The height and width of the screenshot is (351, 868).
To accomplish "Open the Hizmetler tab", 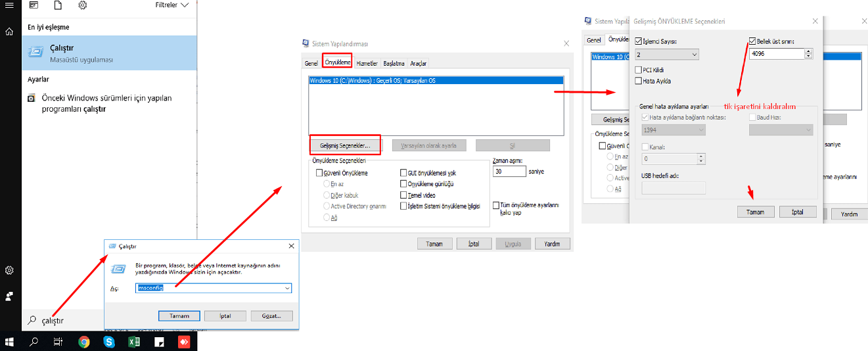I will [x=367, y=63].
